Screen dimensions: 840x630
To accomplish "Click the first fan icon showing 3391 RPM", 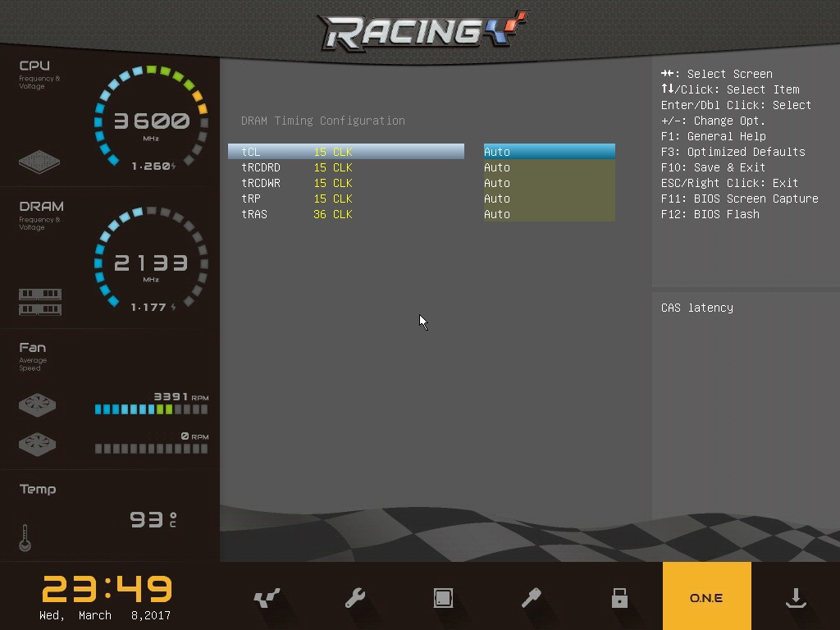I will coord(38,404).
